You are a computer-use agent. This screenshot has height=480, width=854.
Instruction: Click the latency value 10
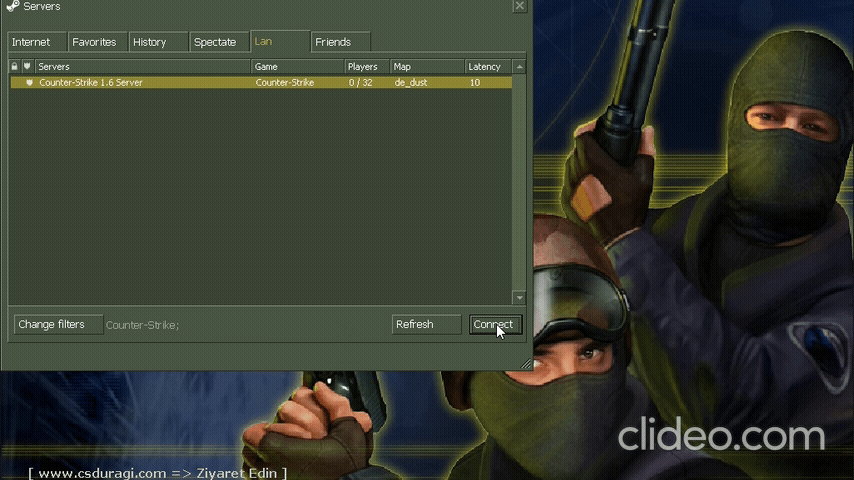(x=475, y=83)
